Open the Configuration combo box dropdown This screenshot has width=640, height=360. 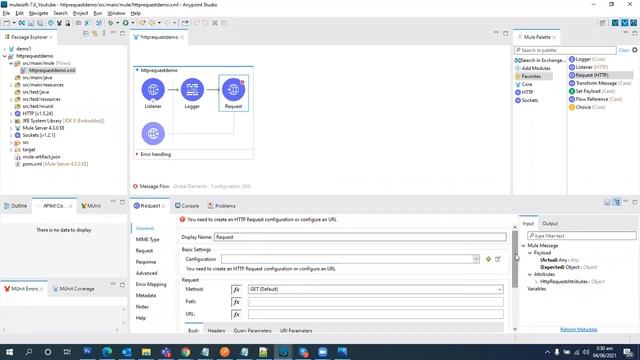pos(476,259)
